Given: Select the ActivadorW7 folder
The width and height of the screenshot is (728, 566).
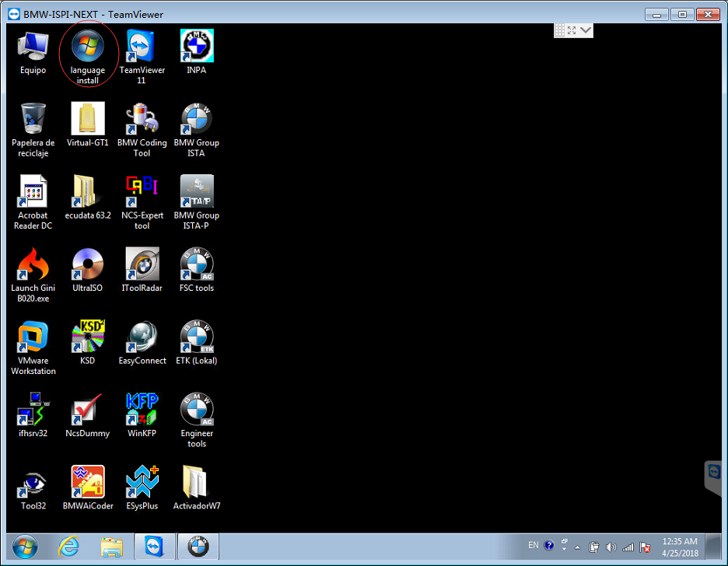Looking at the screenshot, I should pyautogui.click(x=197, y=488).
